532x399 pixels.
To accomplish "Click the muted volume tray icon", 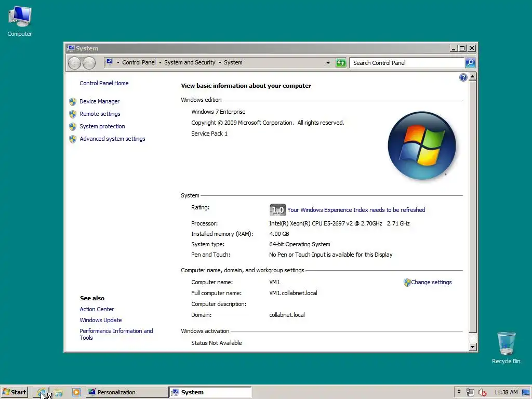I will pyautogui.click(x=482, y=392).
